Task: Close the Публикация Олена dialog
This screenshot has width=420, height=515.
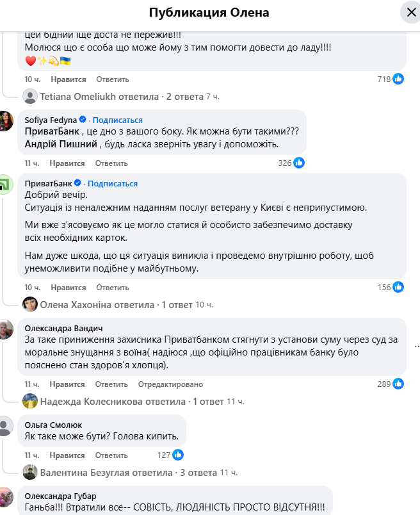Action: coord(409,12)
